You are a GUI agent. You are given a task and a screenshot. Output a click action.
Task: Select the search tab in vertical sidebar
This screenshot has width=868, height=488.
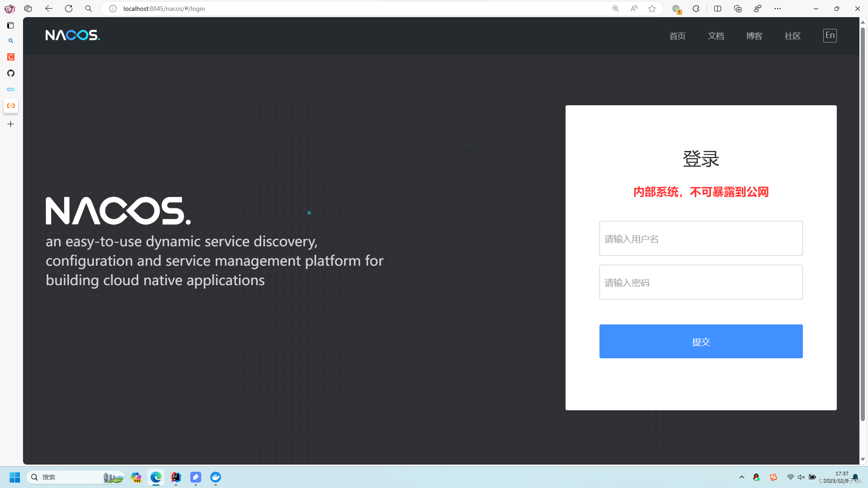pyautogui.click(x=11, y=41)
